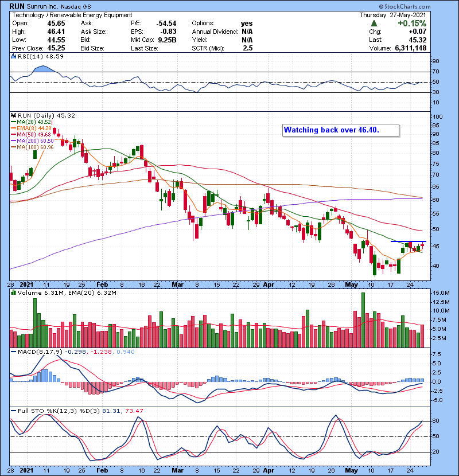Click the blue horizontal resistance line near 46.40
The image size is (459, 476).
409,241
